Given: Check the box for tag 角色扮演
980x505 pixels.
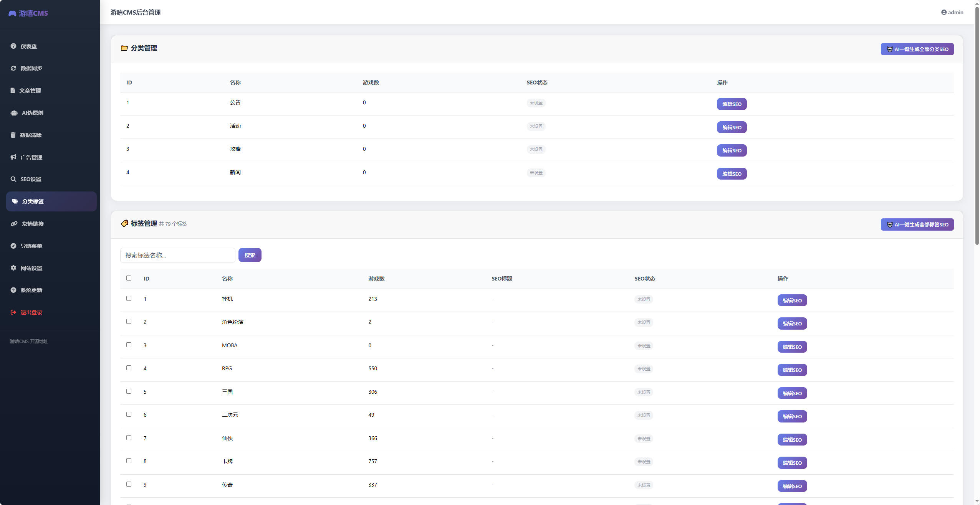Looking at the screenshot, I should point(129,321).
